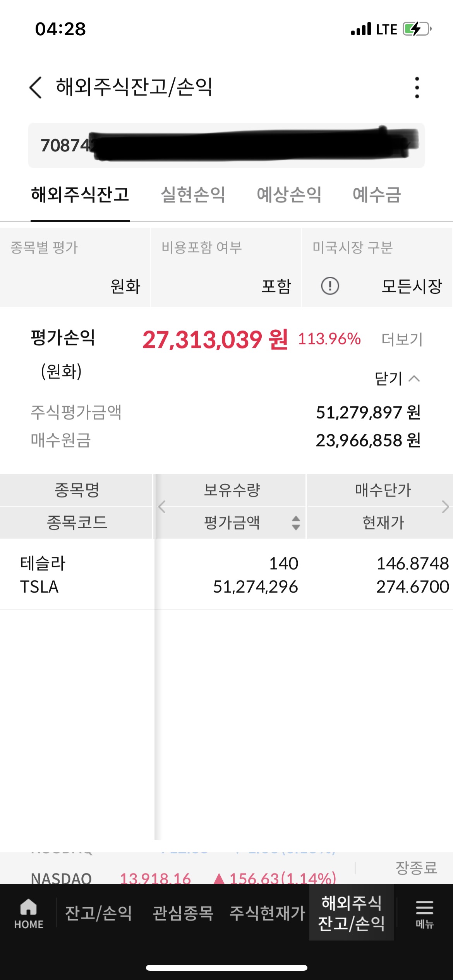453x980 pixels.
Task: Tap the back arrow icon
Action: pyautogui.click(x=36, y=87)
